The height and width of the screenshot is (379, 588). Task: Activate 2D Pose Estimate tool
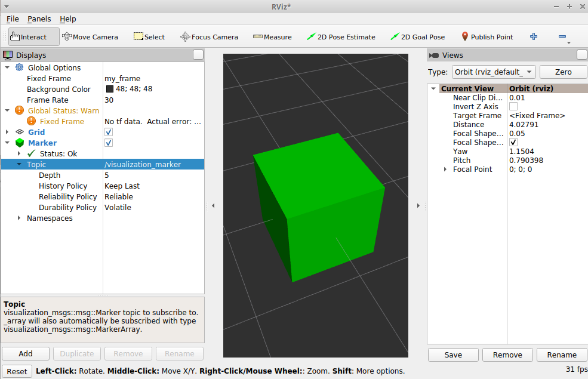pyautogui.click(x=341, y=37)
